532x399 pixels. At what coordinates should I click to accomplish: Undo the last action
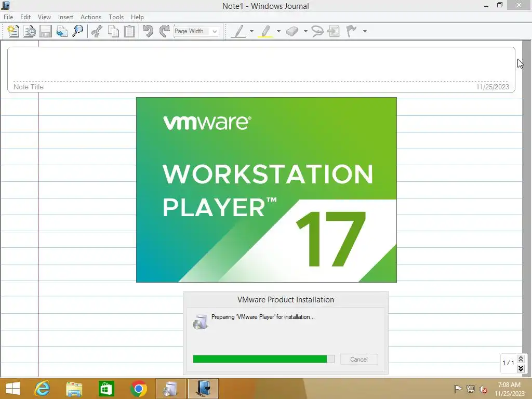pos(148,31)
